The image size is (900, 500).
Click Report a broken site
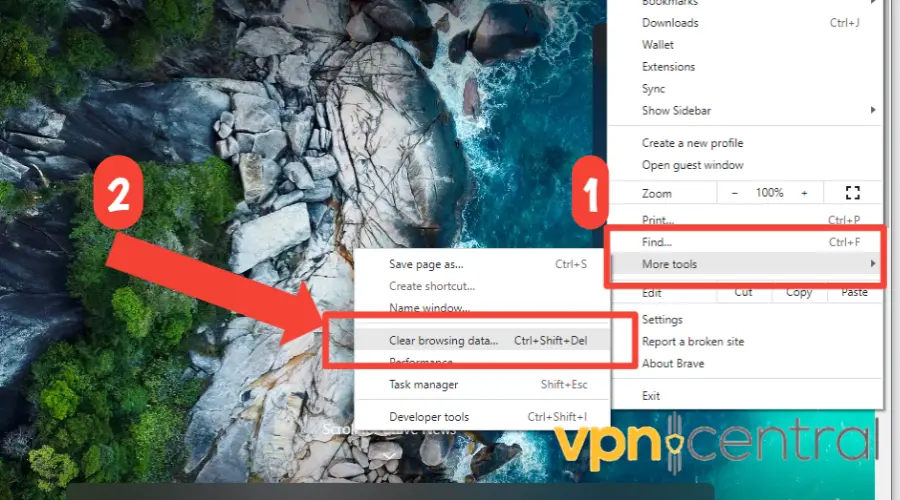692,342
